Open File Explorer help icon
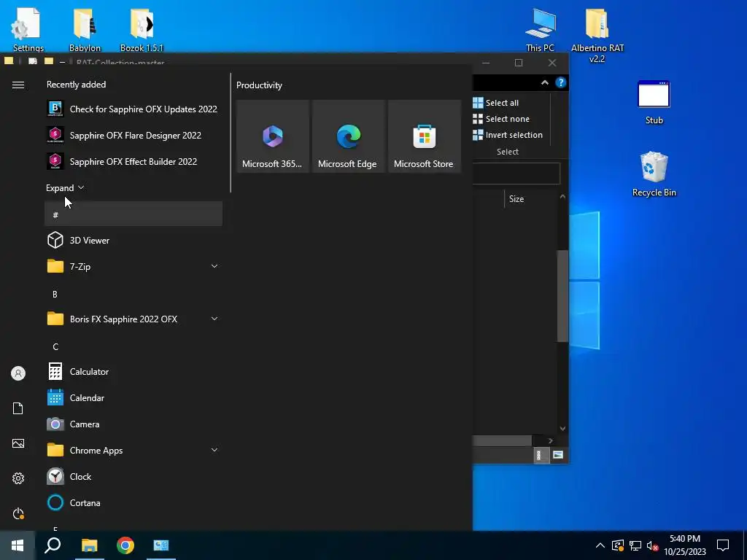 pyautogui.click(x=561, y=82)
